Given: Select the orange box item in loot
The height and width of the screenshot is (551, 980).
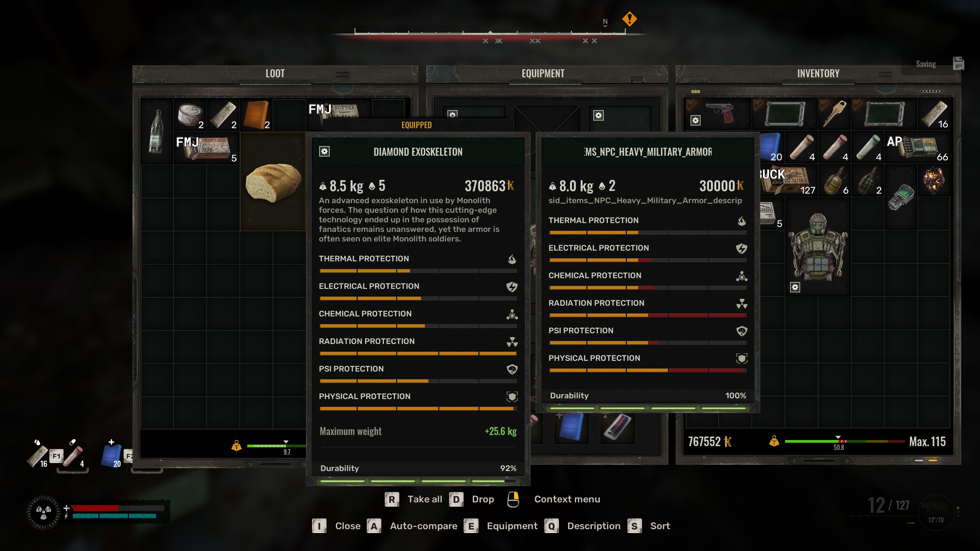Looking at the screenshot, I should [x=256, y=115].
